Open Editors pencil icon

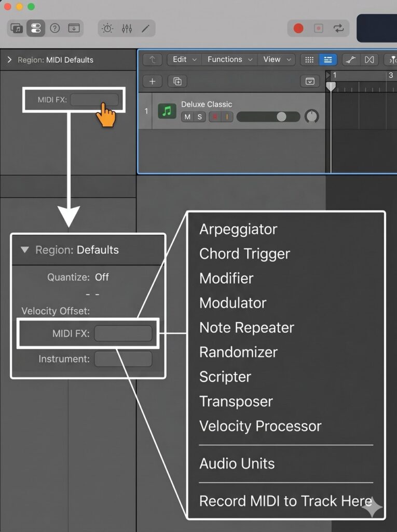point(146,29)
